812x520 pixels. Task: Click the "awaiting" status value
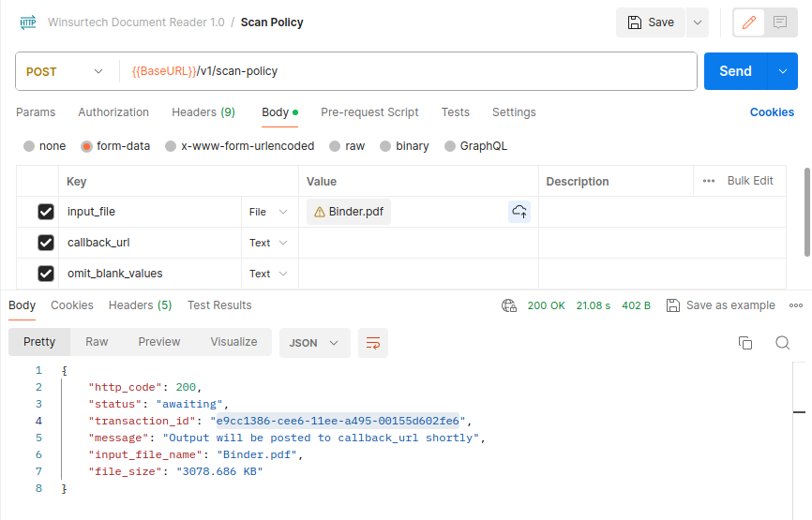(189, 404)
